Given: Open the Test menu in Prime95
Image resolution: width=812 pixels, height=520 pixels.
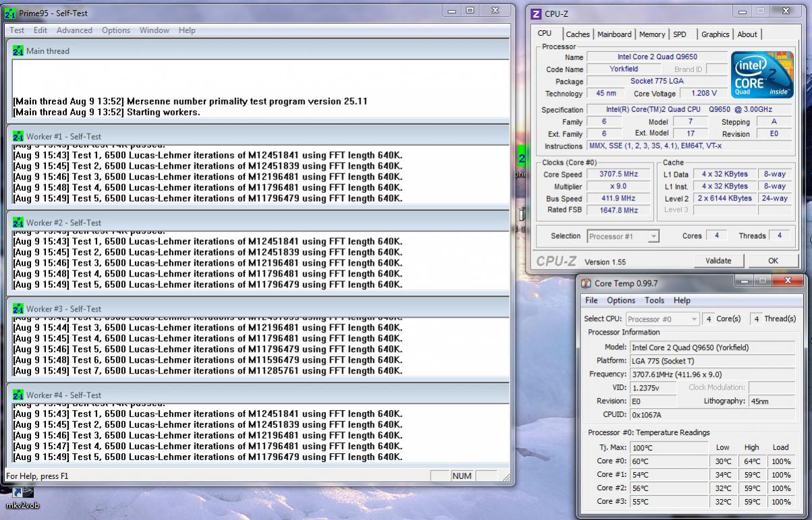Looking at the screenshot, I should point(17,30).
